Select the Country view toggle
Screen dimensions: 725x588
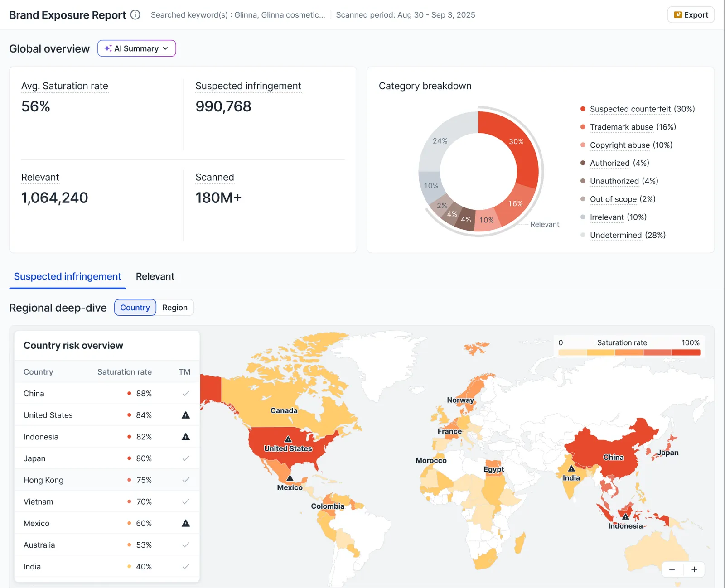coord(135,308)
